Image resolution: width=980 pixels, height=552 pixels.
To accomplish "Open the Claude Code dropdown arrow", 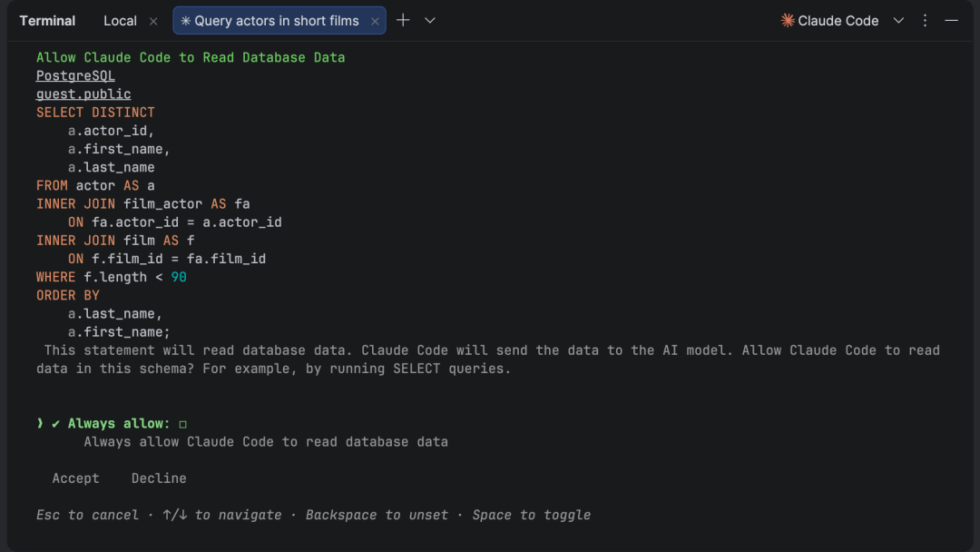I will 898,21.
